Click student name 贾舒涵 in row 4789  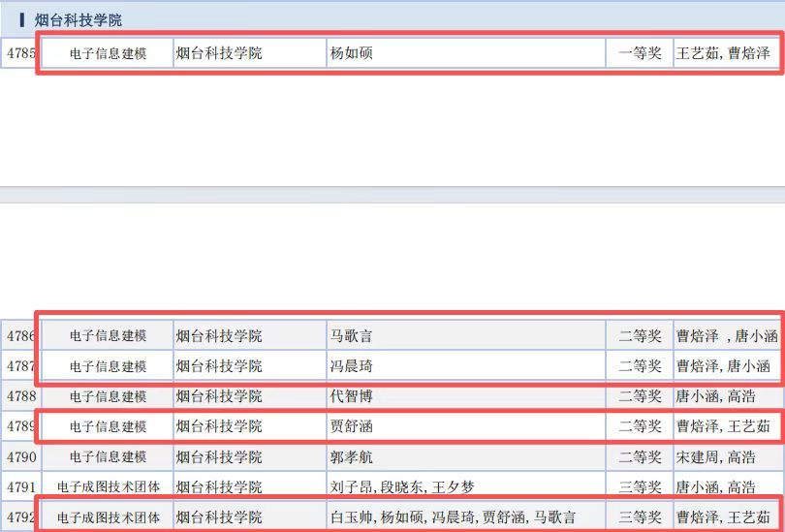[x=352, y=426]
